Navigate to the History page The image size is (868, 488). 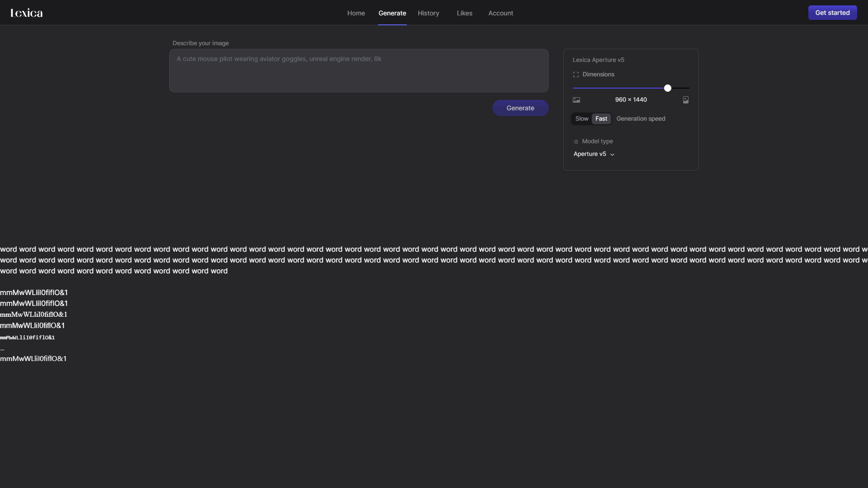428,13
